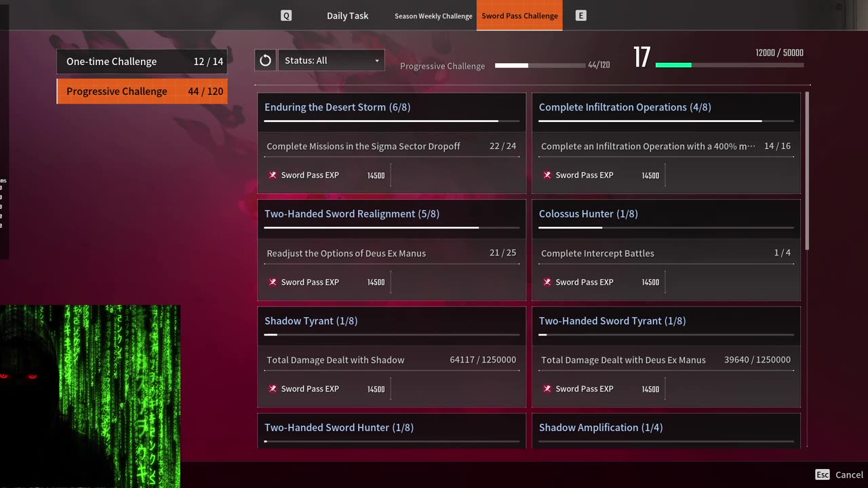Click the 21 / 25 readjust counter
868x488 pixels.
click(502, 253)
